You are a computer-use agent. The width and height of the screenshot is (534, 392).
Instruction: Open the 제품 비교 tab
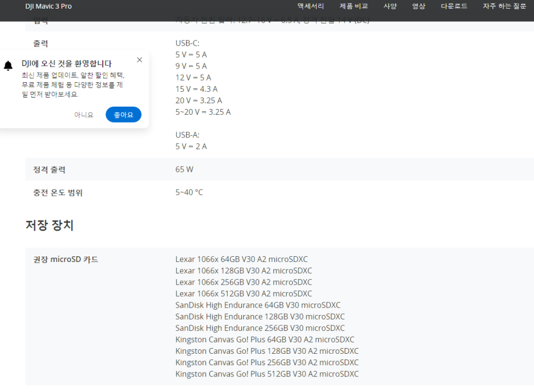point(354,6)
